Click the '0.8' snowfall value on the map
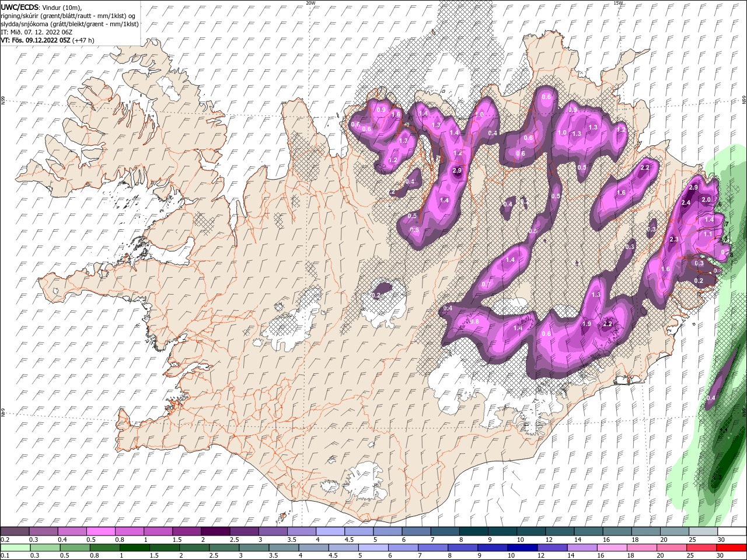Image resolution: width=747 pixels, height=560 pixels. tap(474, 321)
